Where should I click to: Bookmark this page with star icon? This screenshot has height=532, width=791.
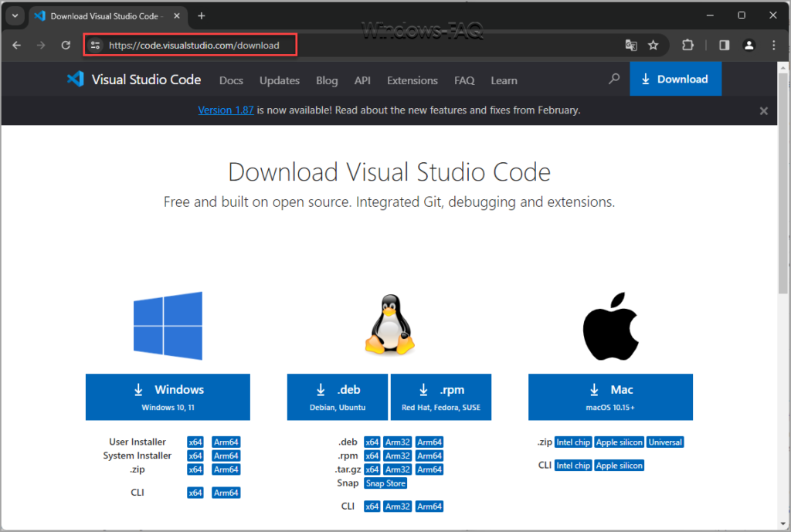[654, 46]
